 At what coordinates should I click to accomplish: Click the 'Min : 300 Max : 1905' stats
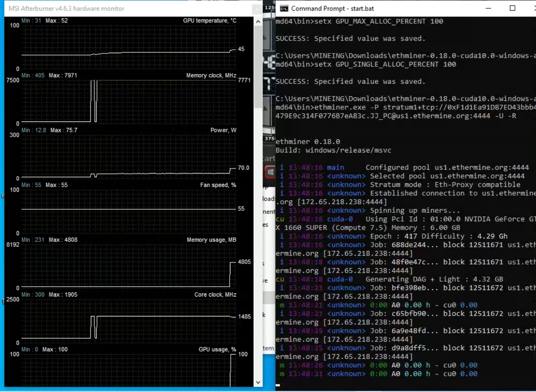click(x=49, y=295)
